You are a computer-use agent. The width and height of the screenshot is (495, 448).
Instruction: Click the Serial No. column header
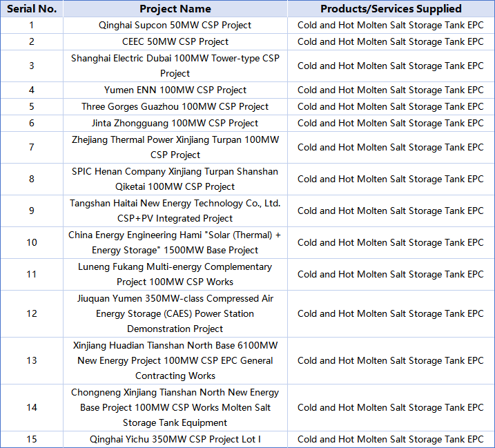coord(32,9)
